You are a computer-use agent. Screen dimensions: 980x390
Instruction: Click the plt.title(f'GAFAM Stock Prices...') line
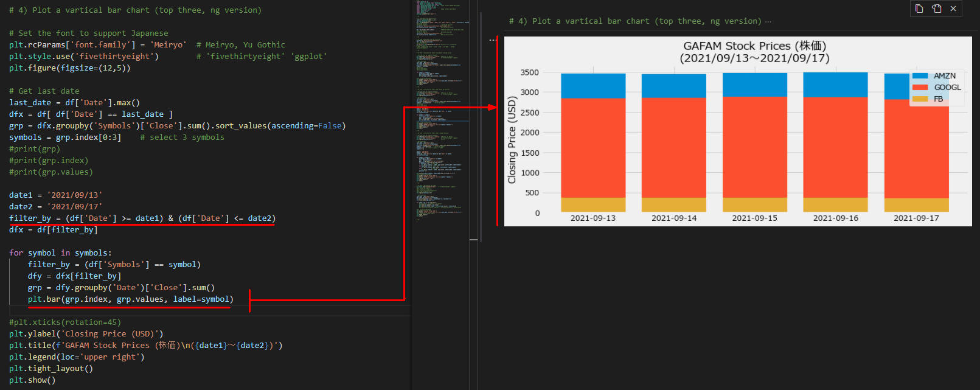point(146,346)
